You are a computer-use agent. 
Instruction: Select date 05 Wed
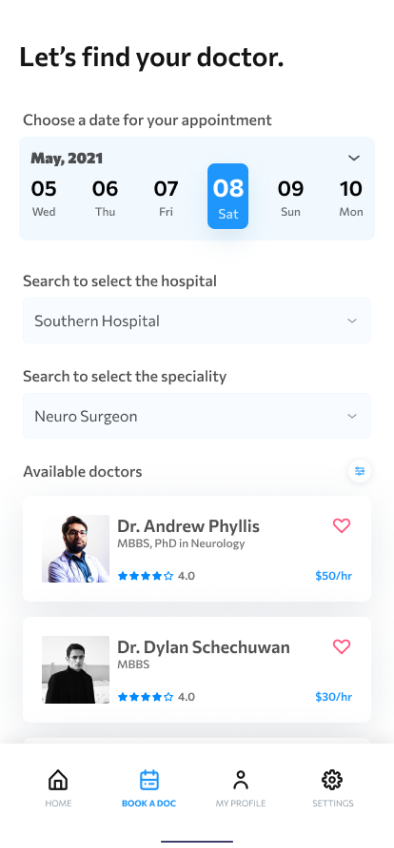(x=43, y=197)
